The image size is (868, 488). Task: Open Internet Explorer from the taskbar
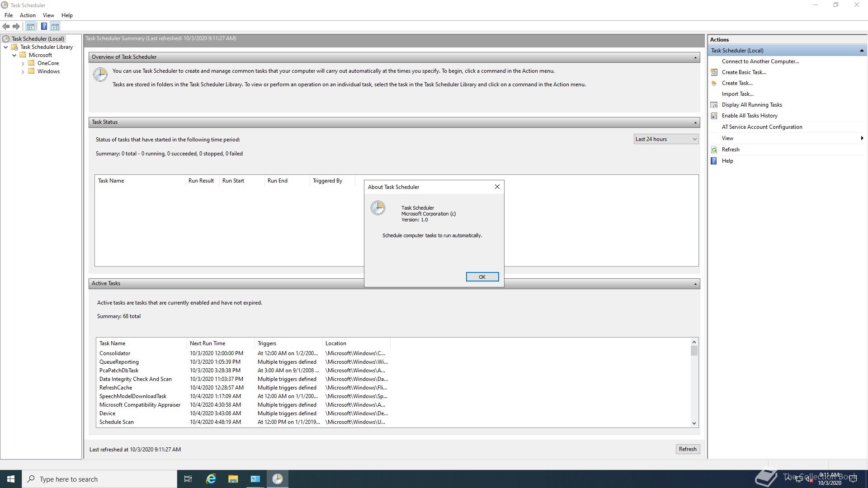point(211,479)
